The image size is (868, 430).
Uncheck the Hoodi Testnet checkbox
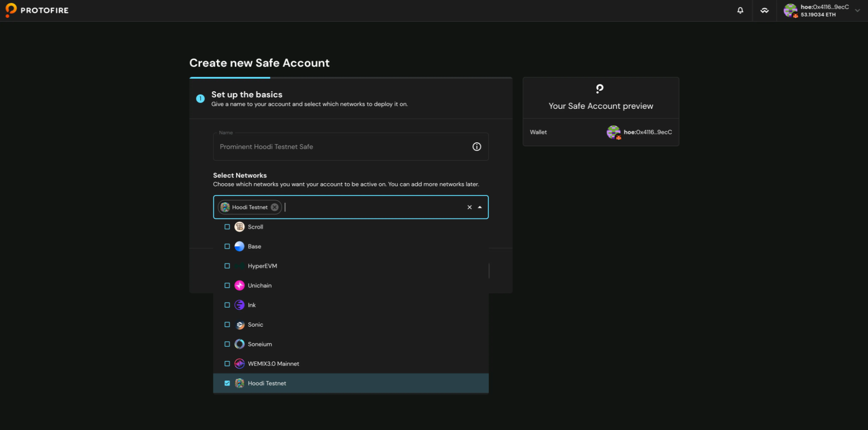pos(227,383)
